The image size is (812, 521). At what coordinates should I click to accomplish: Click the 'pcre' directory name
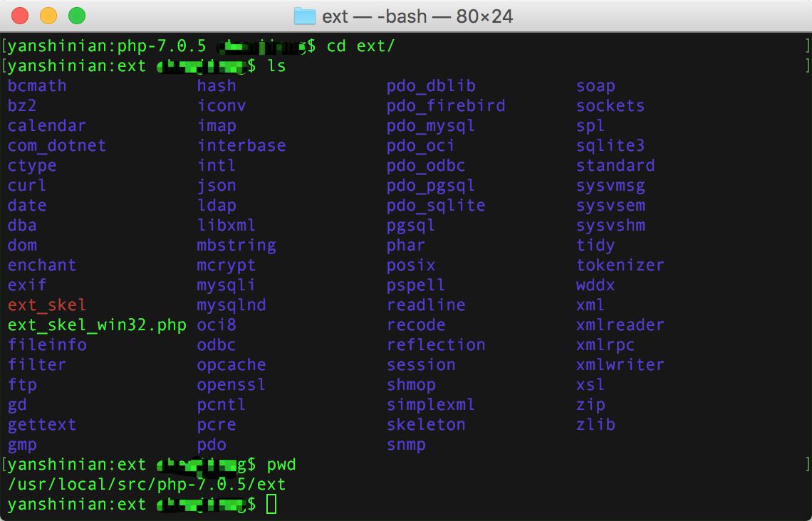point(217,425)
